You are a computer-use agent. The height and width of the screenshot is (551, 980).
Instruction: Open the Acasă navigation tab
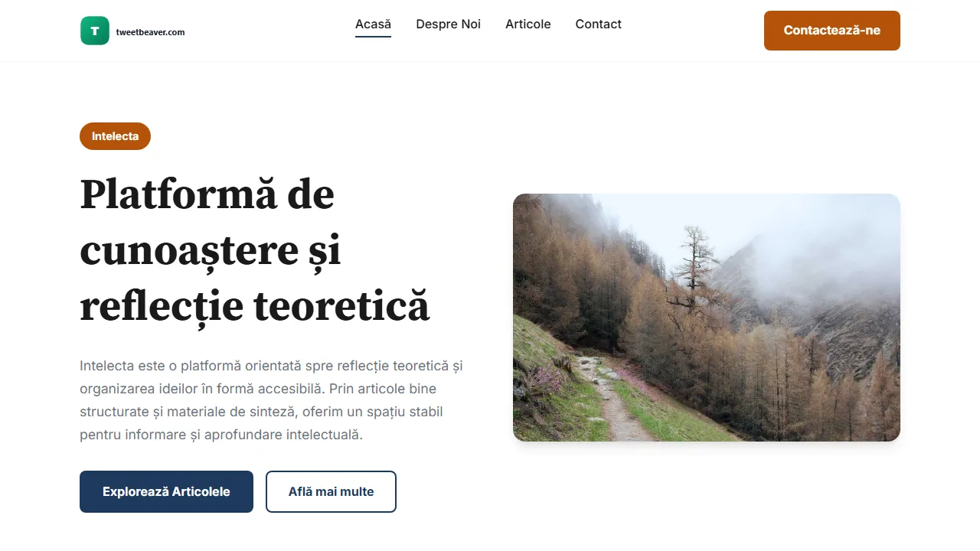tap(373, 24)
